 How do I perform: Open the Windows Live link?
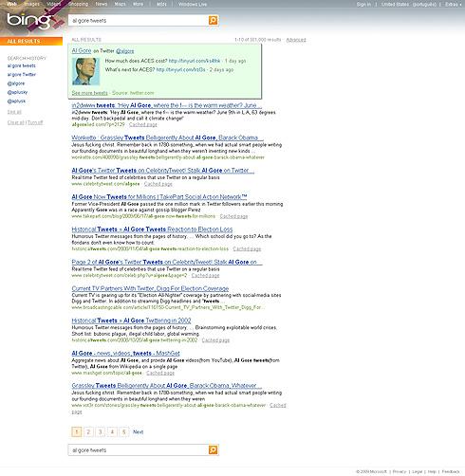point(193,4)
